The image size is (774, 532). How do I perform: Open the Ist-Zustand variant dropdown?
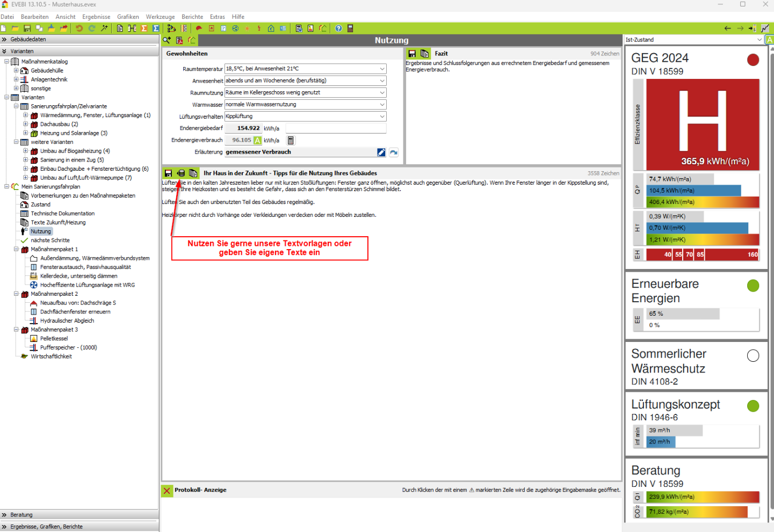point(759,40)
